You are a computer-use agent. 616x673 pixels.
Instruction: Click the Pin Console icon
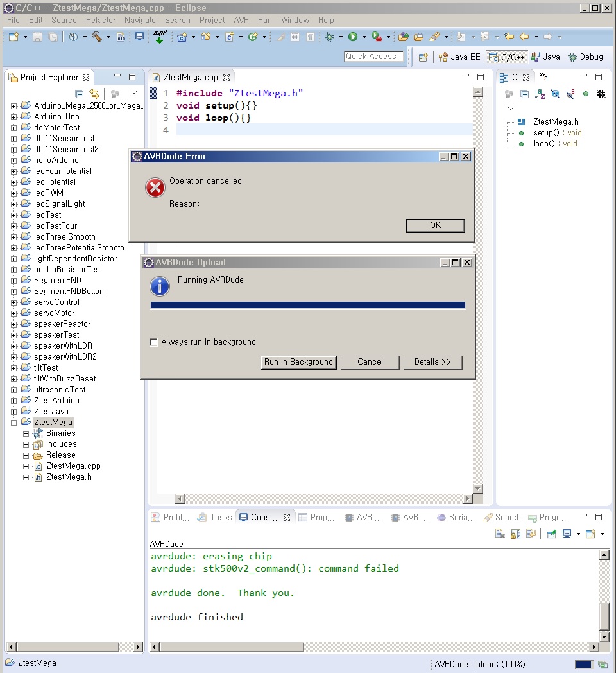(552, 534)
